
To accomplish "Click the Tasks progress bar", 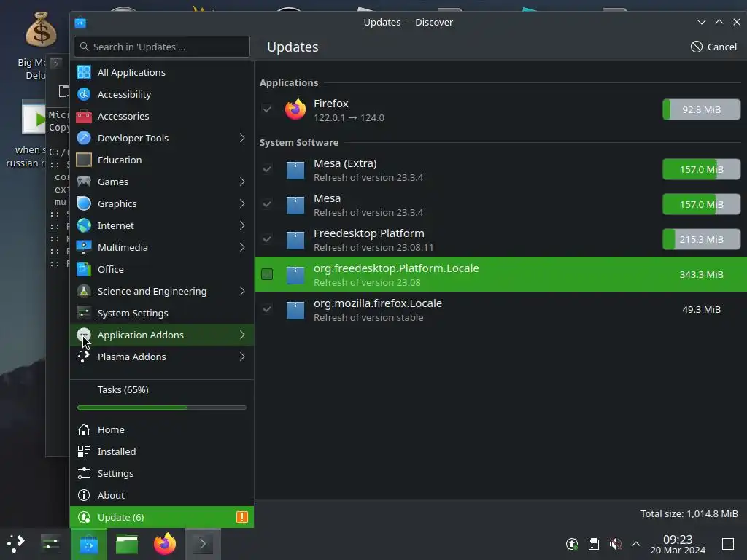I will pos(161,408).
